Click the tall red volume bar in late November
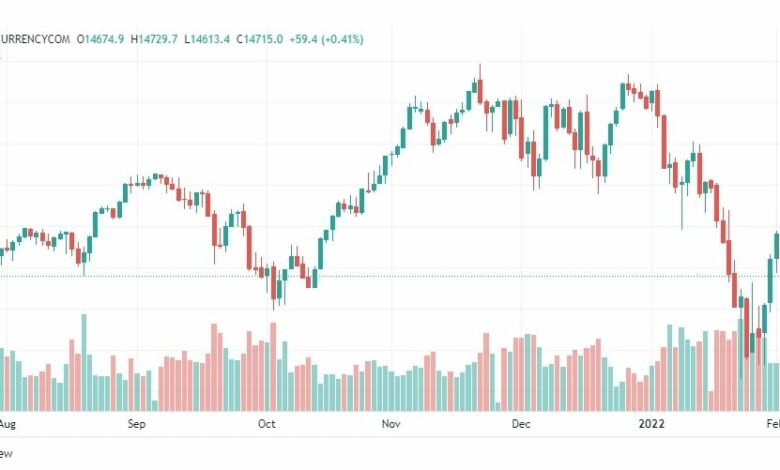 pos(486,372)
